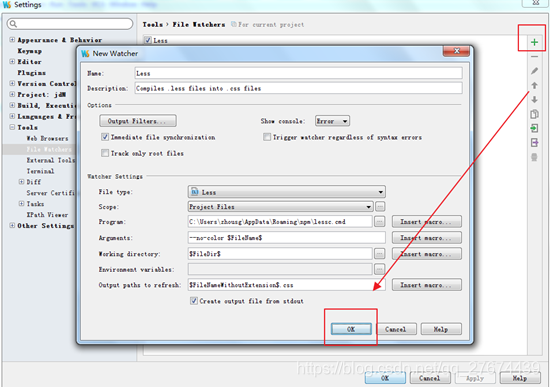Select Terminal under Tools

coord(40,171)
